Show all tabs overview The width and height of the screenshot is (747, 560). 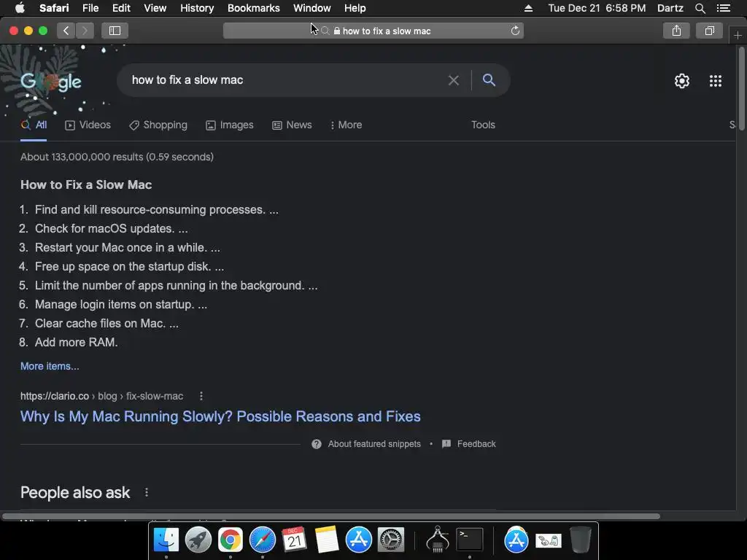click(x=710, y=31)
